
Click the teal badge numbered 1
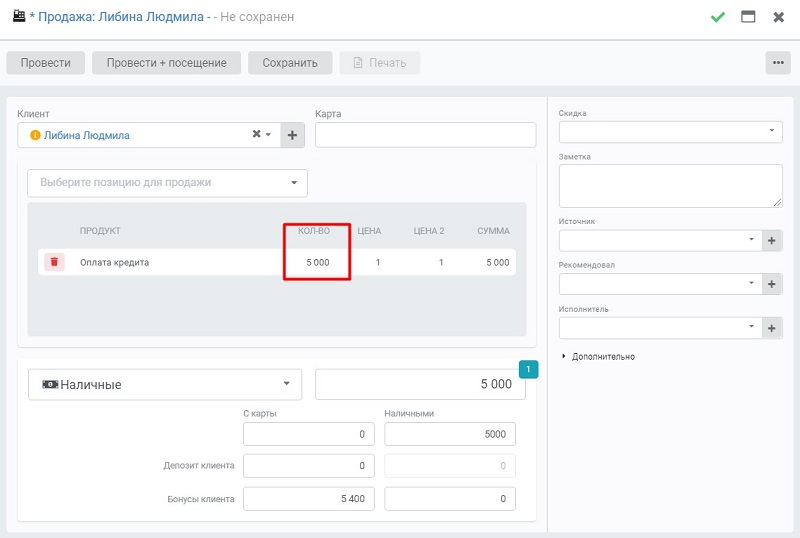click(x=528, y=369)
